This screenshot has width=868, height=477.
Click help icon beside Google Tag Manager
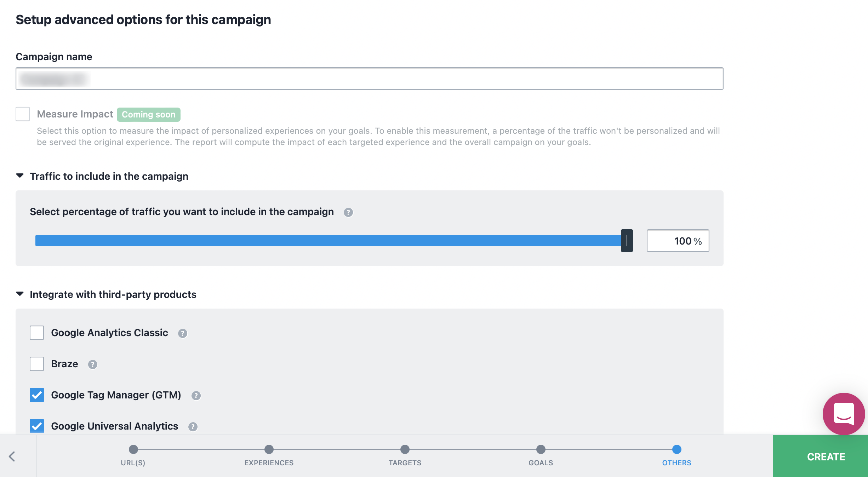coord(196,396)
